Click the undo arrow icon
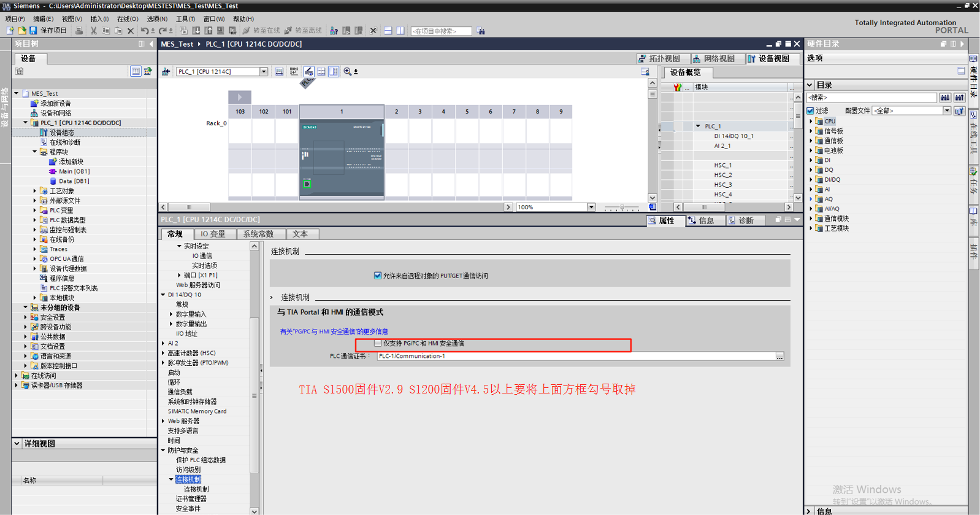 pos(145,31)
